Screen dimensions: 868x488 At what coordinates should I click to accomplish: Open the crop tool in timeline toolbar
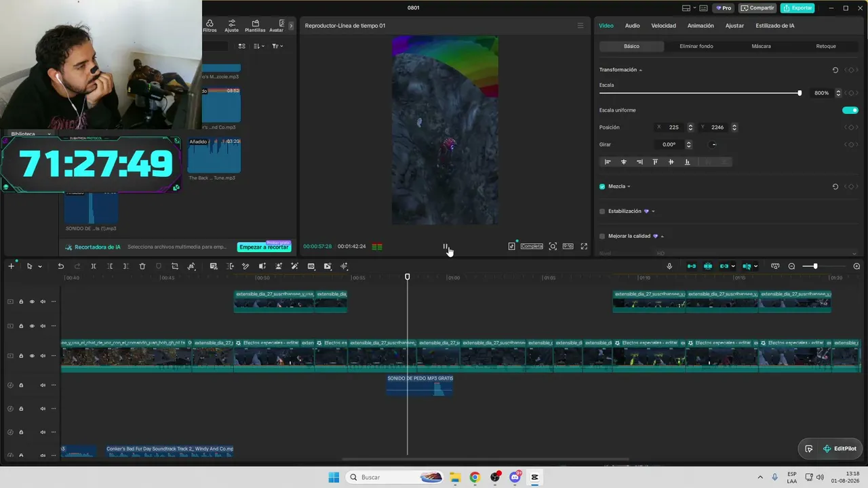174,266
